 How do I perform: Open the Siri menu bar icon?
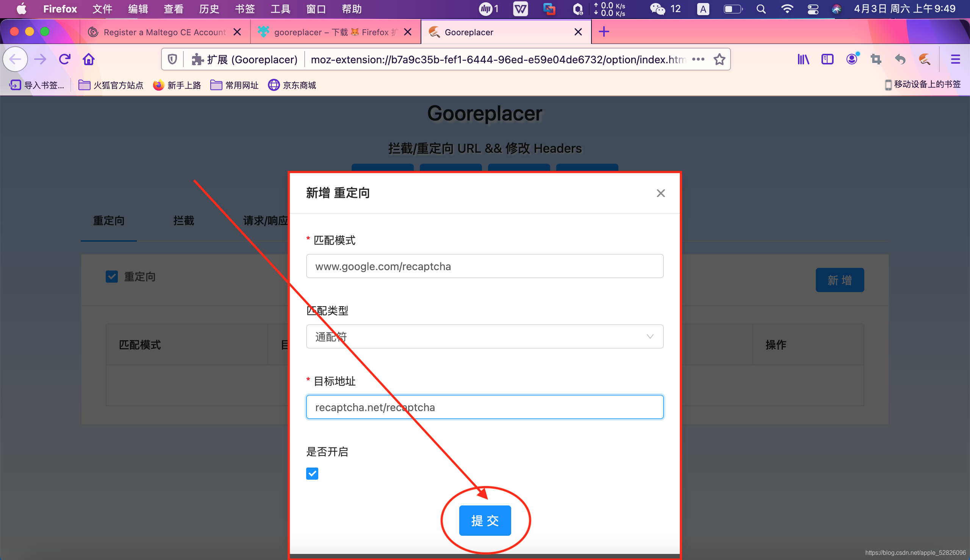click(836, 9)
